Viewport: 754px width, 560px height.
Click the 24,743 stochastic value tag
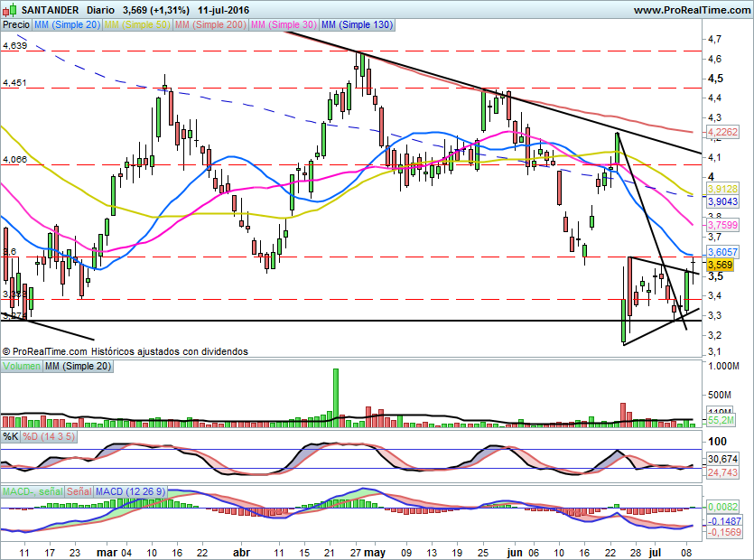(x=722, y=472)
